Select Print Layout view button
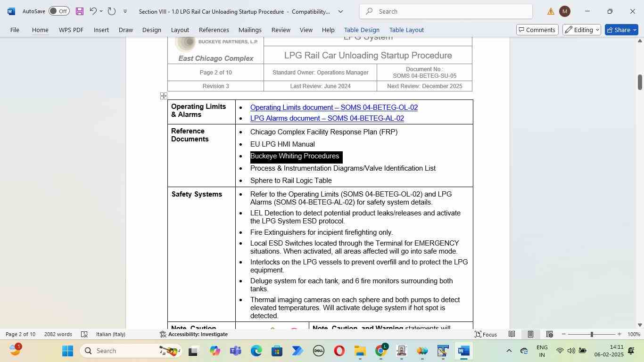This screenshot has height=362, width=644. pos(530,334)
